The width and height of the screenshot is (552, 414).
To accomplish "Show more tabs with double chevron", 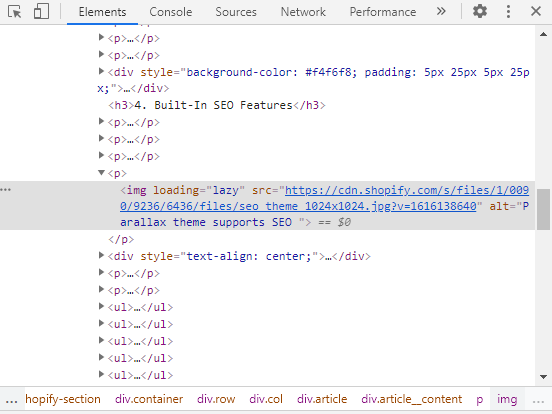I will [441, 12].
